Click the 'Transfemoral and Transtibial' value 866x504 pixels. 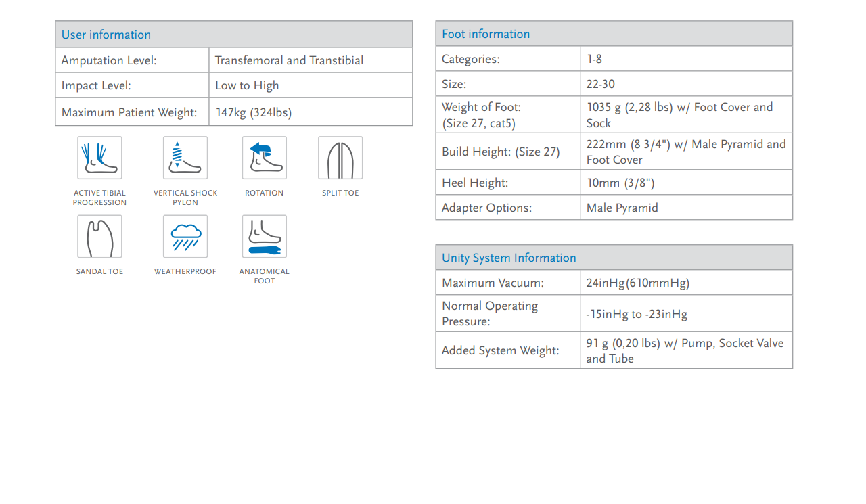tap(289, 60)
